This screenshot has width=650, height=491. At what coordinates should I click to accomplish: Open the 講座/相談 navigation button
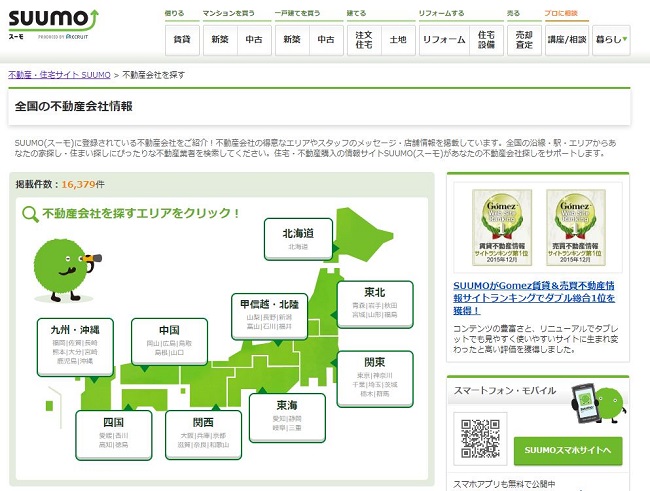coord(567,40)
